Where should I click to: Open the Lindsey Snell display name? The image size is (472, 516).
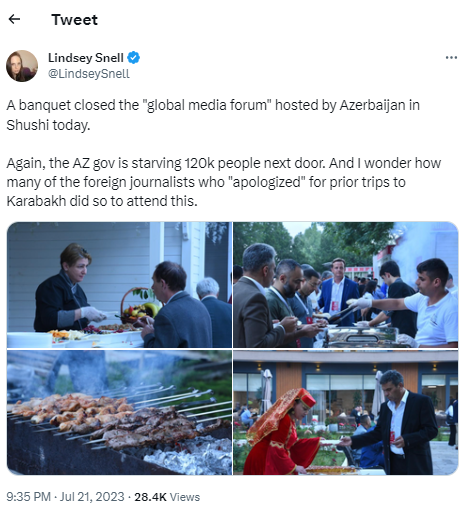click(x=86, y=58)
